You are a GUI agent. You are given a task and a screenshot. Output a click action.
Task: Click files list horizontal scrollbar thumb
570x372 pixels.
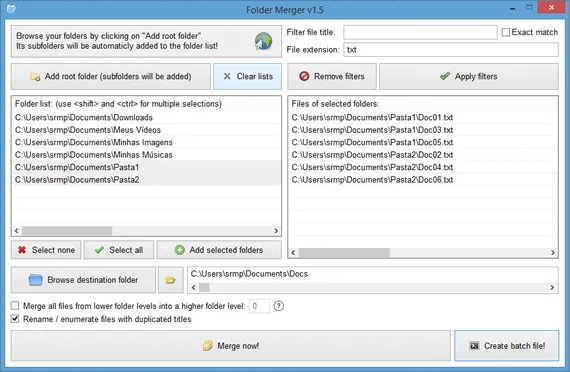[x=344, y=252]
